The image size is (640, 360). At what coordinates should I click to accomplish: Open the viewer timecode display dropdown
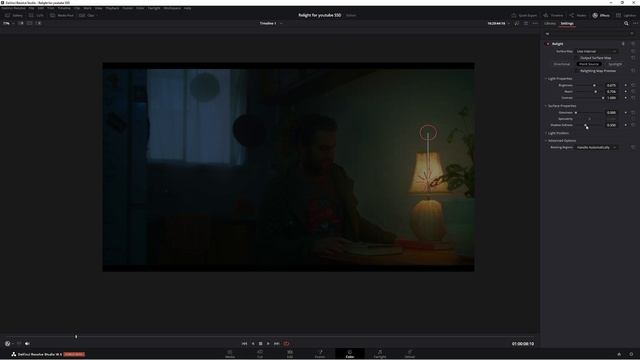point(498,24)
